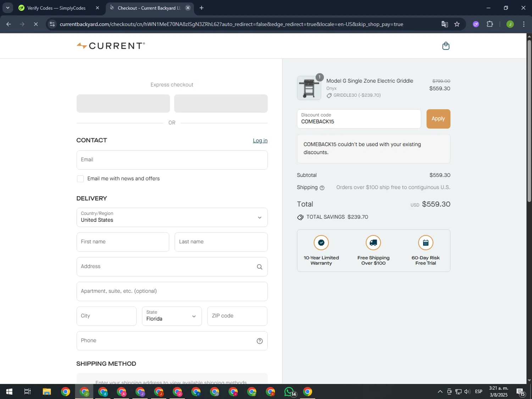Open Task View on the taskbar
Image resolution: width=532 pixels, height=399 pixels.
point(27,392)
